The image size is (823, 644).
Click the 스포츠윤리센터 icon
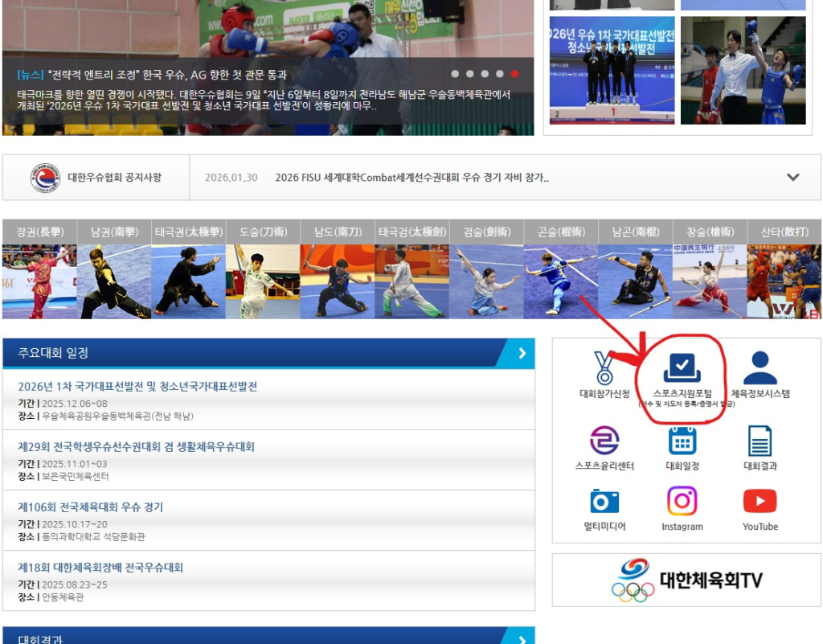click(x=604, y=441)
